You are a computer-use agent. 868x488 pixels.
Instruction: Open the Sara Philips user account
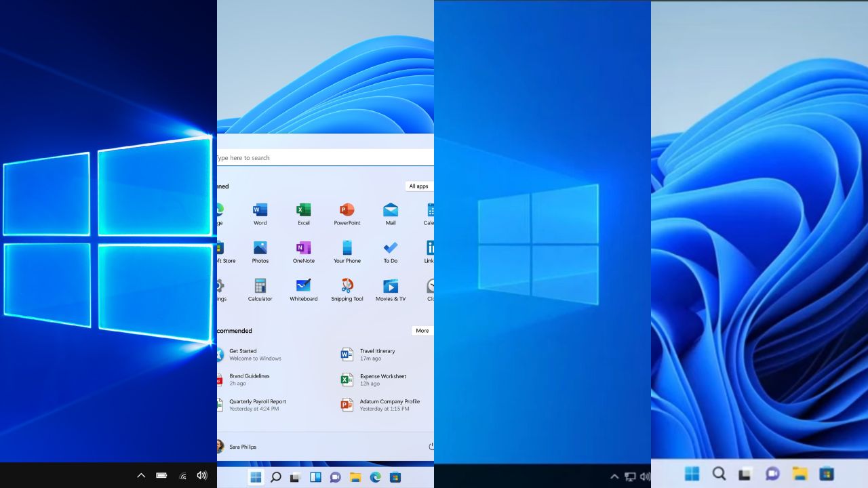[237, 447]
